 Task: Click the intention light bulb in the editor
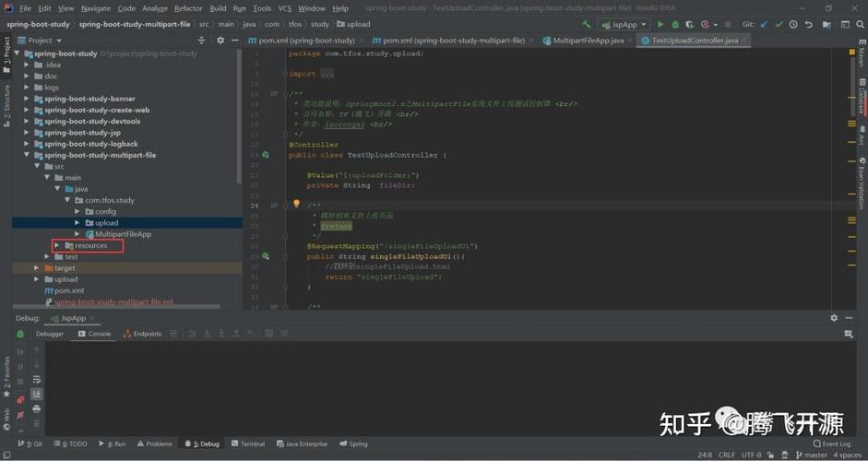pos(296,204)
